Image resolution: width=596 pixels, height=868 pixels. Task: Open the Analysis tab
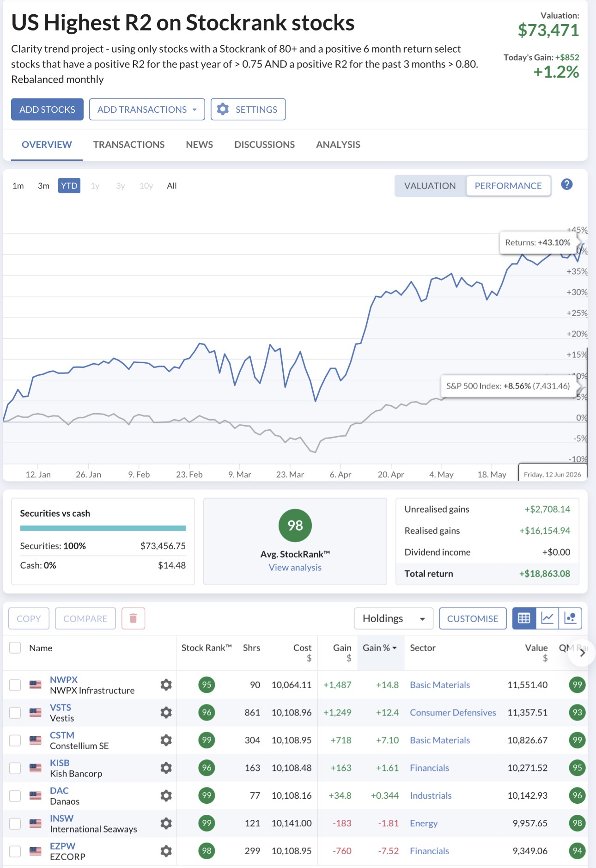[x=338, y=145]
